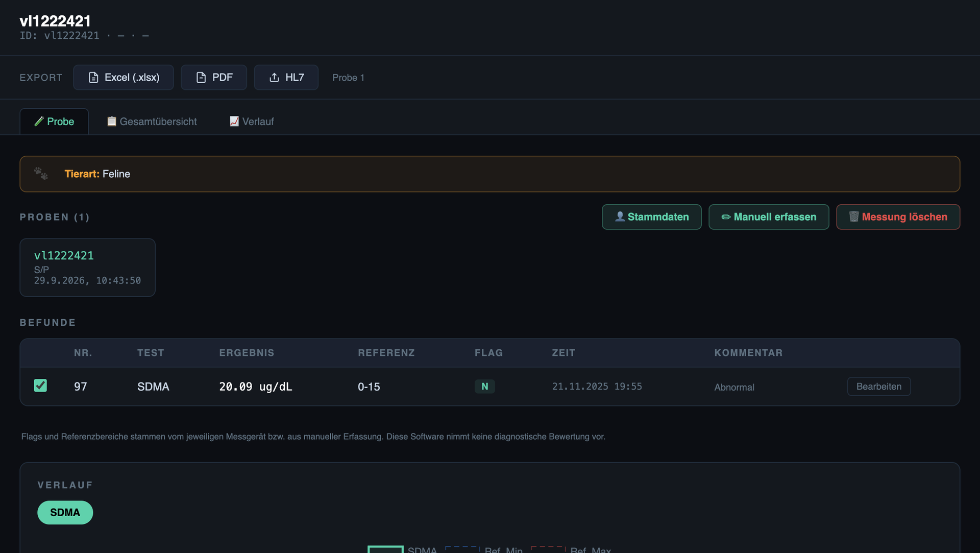Click the 'Tierart: Feline' banner text
The width and height of the screenshot is (980, 553).
(97, 174)
